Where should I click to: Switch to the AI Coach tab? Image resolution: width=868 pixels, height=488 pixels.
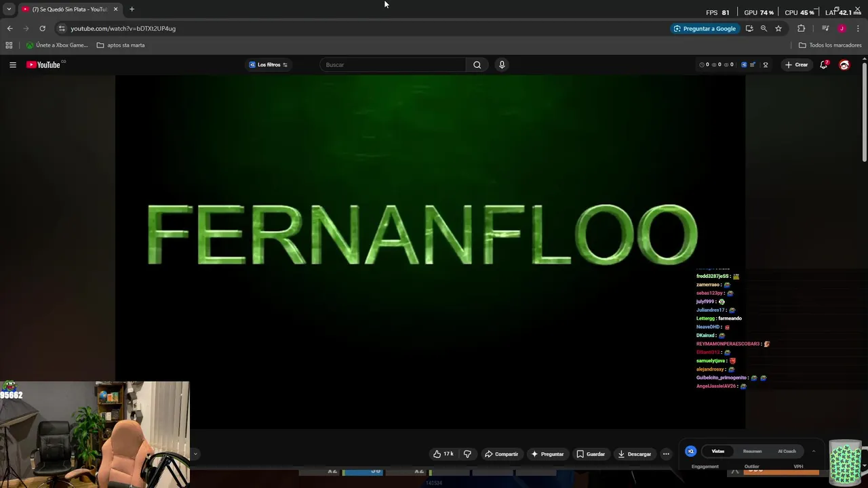tap(787, 451)
